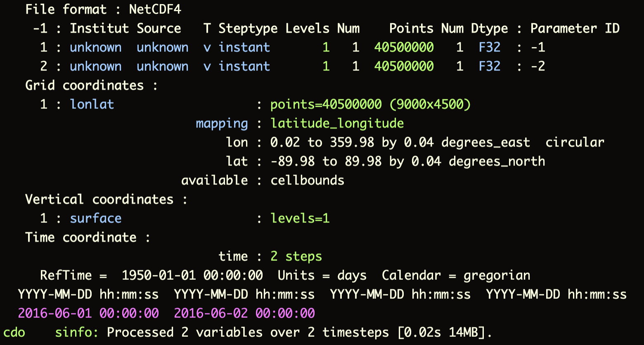The width and height of the screenshot is (644, 345).
Task: Click the 'latitude_longitude' mapping value
Action: click(337, 123)
